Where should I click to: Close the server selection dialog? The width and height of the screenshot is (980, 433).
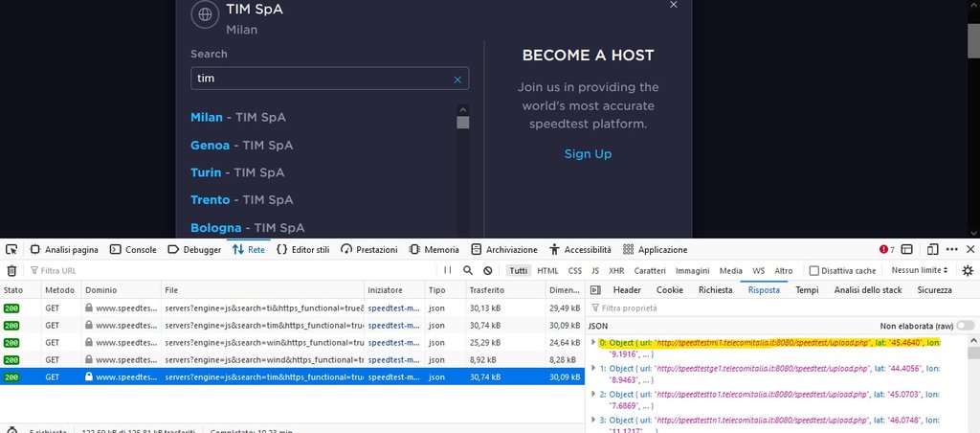pos(673,5)
